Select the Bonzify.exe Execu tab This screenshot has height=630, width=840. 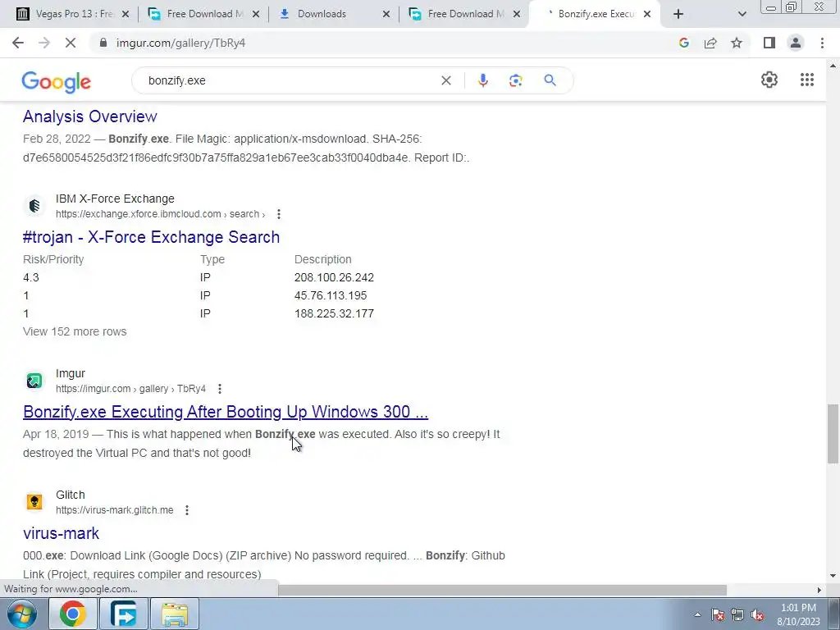pos(595,14)
